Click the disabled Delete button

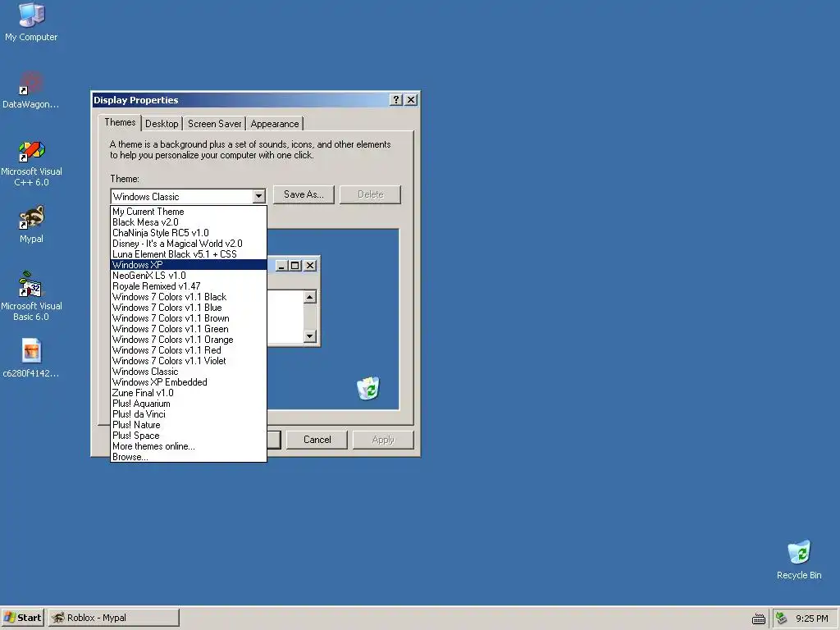(x=370, y=194)
